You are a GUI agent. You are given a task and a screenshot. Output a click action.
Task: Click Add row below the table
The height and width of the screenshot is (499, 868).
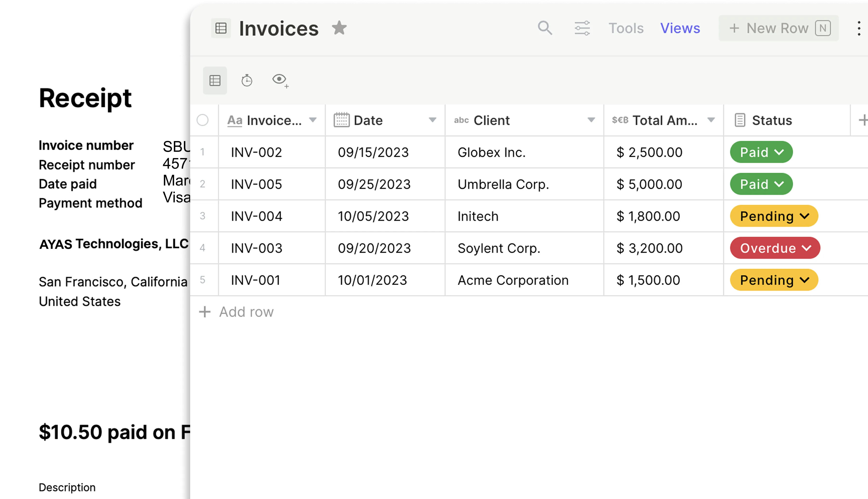tap(237, 312)
